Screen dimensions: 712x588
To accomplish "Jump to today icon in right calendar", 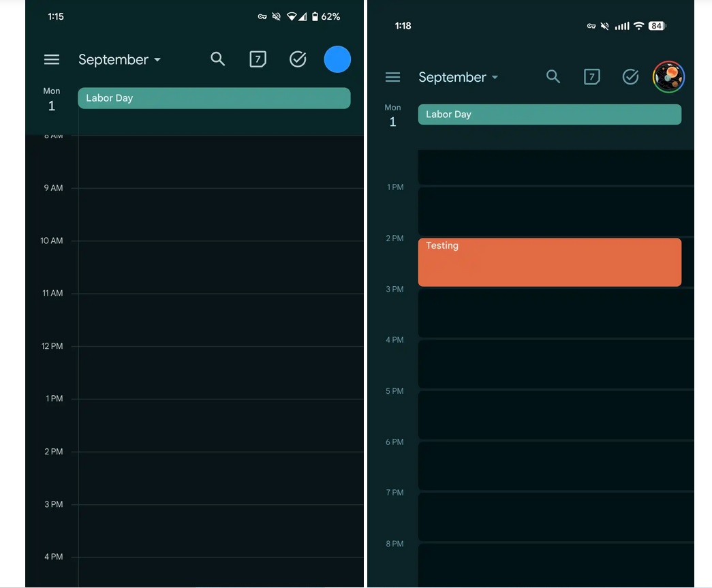I will click(x=591, y=77).
